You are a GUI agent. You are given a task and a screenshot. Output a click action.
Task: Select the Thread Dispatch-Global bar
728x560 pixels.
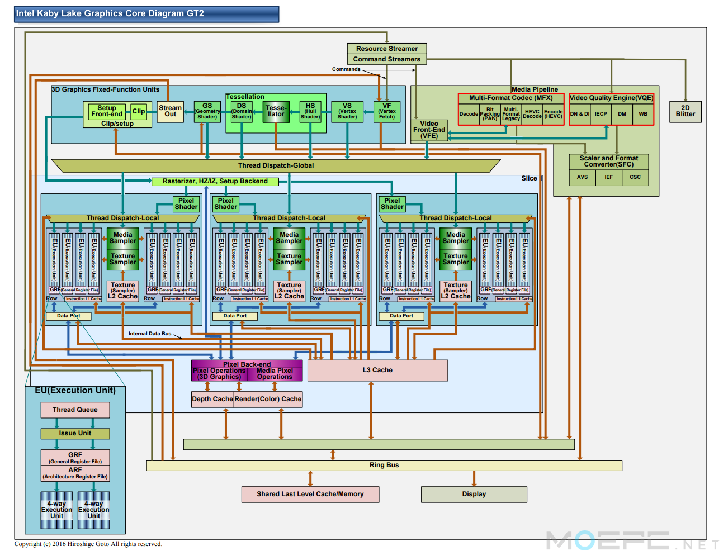coord(276,165)
